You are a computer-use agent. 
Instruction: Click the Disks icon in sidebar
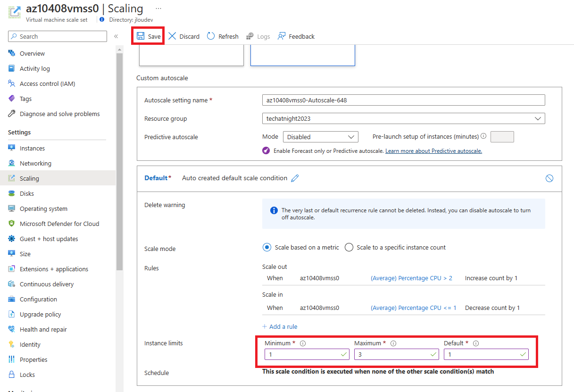coord(12,193)
